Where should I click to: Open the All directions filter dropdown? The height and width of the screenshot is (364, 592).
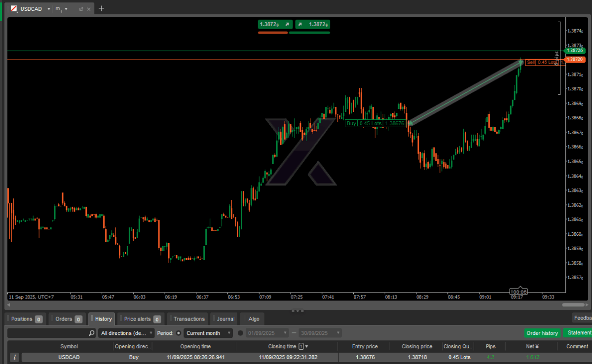pyautogui.click(x=127, y=333)
